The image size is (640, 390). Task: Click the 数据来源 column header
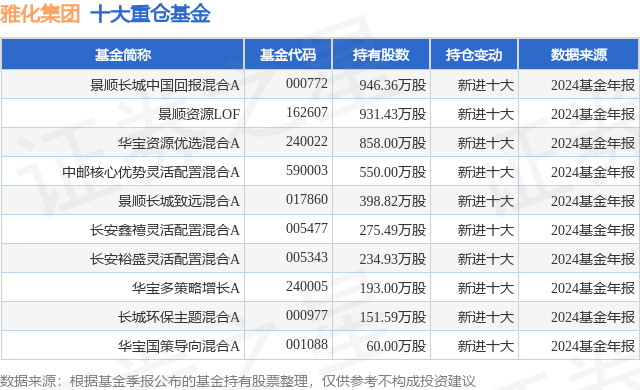(579, 55)
